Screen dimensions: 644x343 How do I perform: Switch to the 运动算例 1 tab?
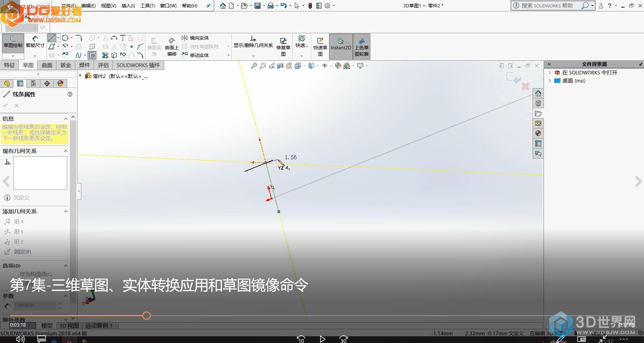99,325
